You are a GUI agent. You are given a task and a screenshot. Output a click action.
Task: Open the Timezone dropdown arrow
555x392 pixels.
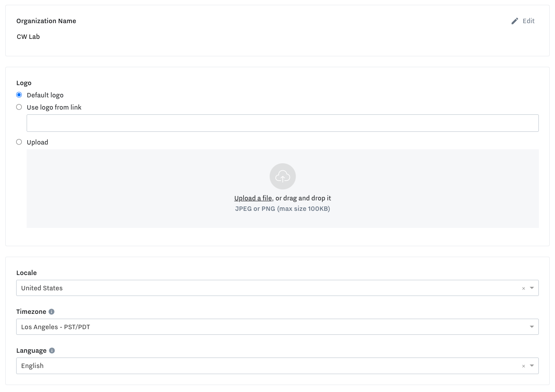point(532,327)
